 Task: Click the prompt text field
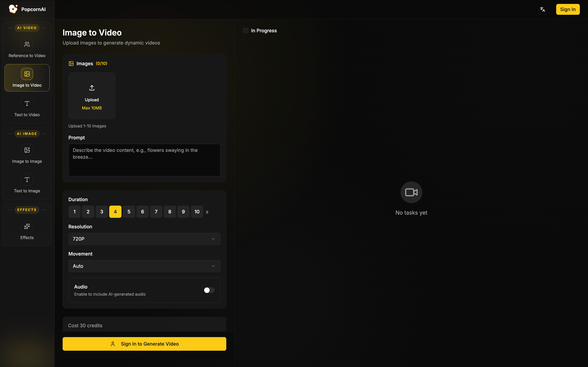(144, 160)
